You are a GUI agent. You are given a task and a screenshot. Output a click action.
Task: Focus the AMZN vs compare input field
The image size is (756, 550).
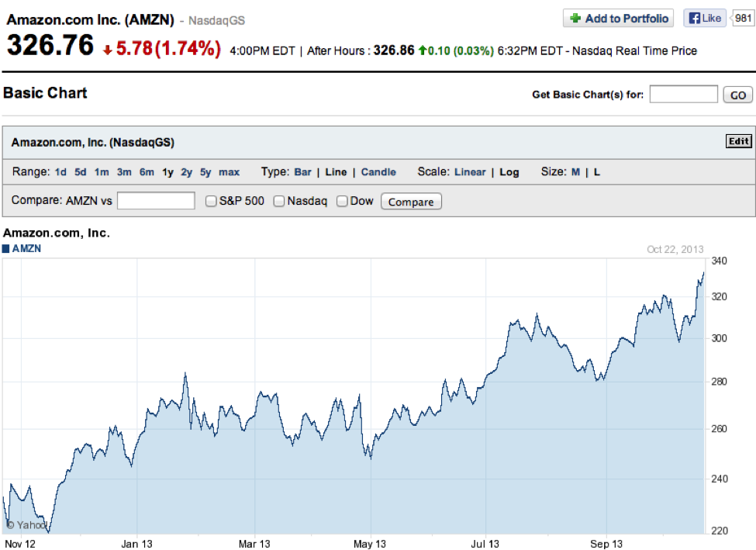click(156, 201)
